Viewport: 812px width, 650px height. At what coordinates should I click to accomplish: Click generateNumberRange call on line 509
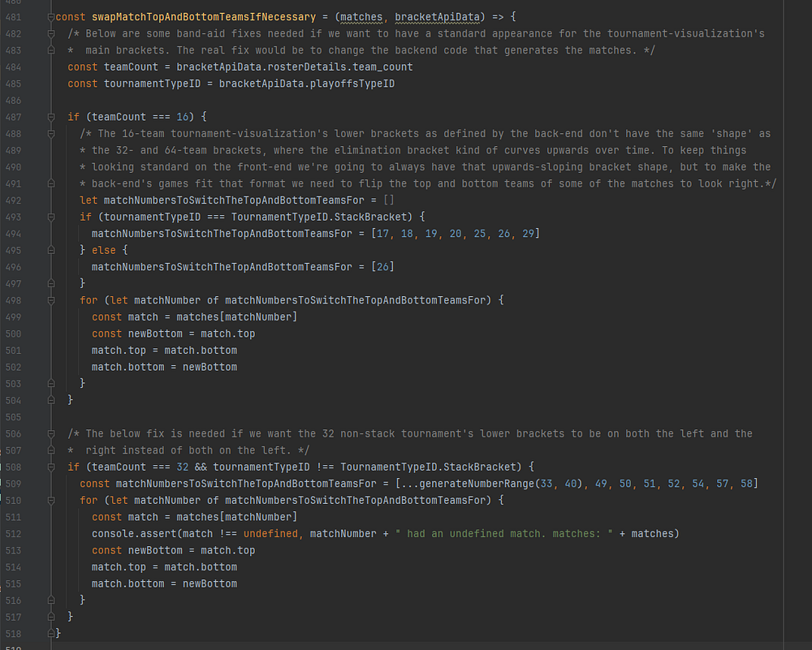[x=477, y=484]
